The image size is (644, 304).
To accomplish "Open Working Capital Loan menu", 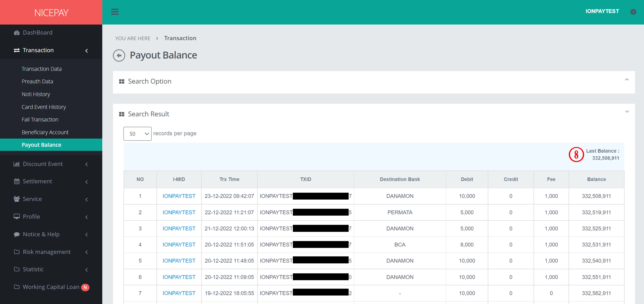I will coord(51,287).
